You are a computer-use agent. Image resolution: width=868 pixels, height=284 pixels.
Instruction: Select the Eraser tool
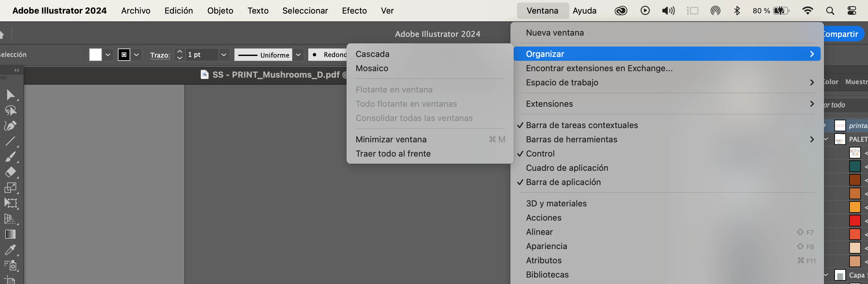(10, 172)
